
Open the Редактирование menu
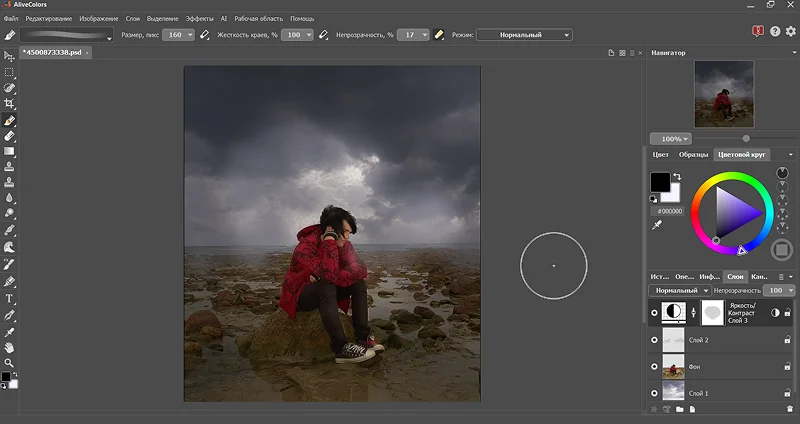[x=48, y=18]
